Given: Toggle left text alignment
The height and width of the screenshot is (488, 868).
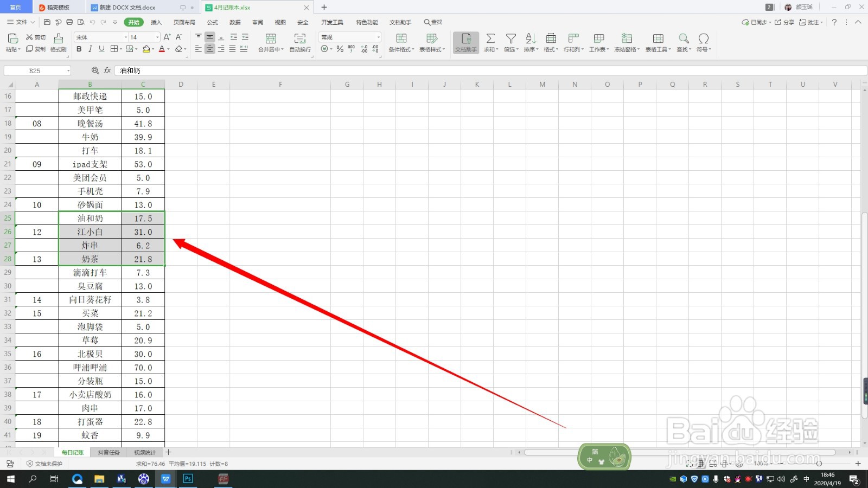Looking at the screenshot, I should 198,49.
